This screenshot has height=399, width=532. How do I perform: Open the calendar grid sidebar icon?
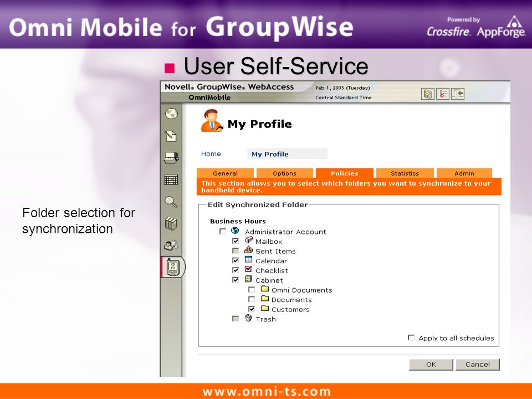click(x=171, y=180)
